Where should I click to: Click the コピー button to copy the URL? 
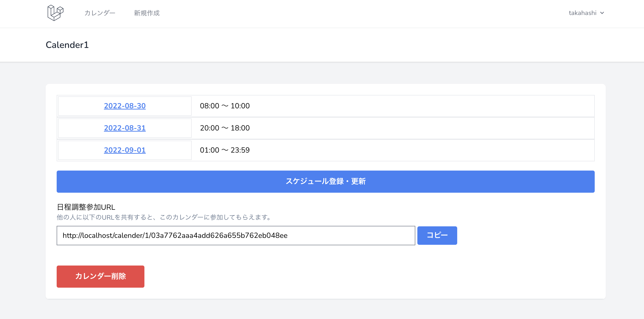(x=437, y=235)
